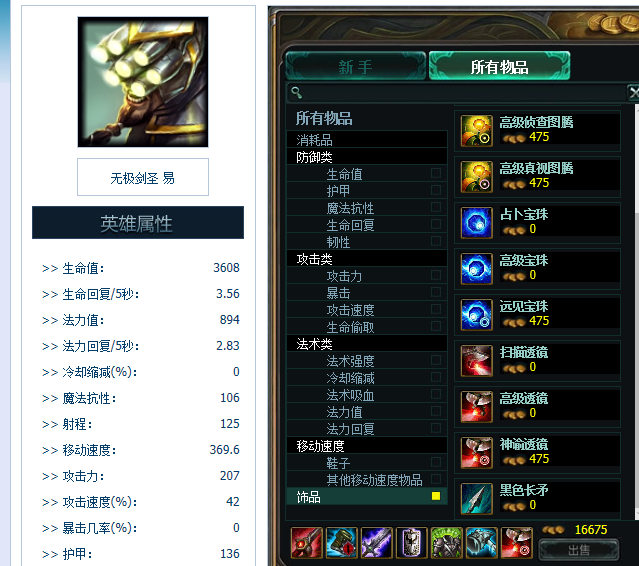Select the 扫描透镜 lens icon

tap(476, 361)
